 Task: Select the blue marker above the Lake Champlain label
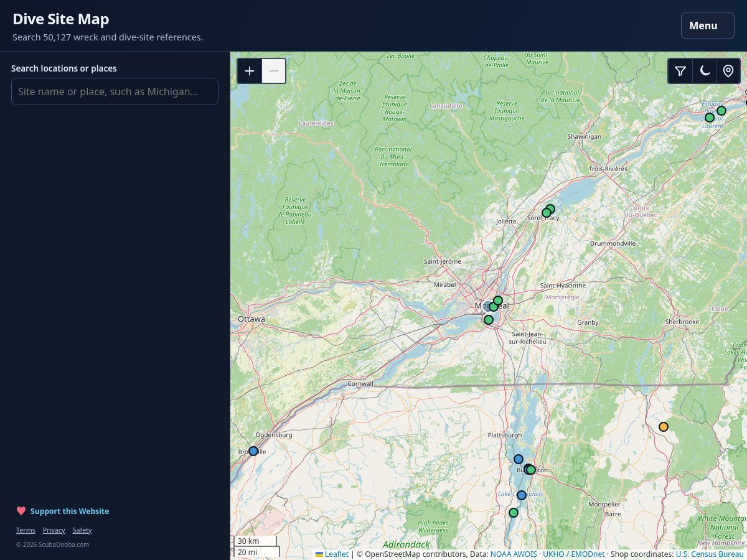[x=522, y=495]
